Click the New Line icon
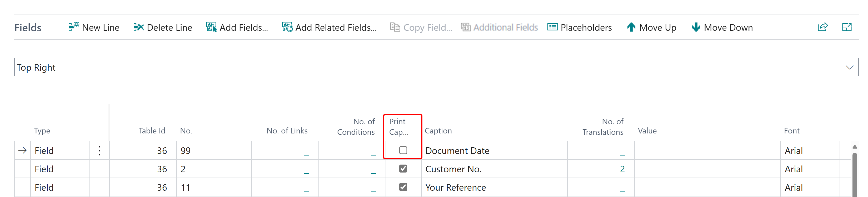 click(73, 27)
